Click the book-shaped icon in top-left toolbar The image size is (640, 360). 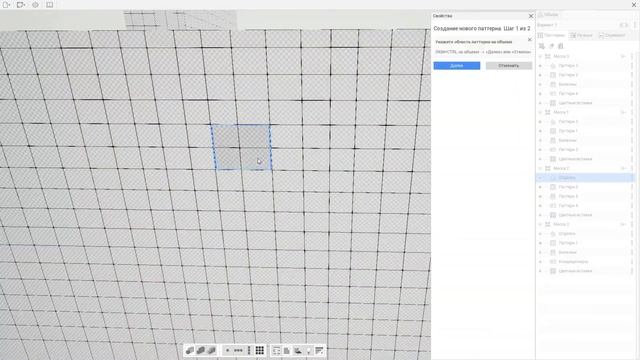point(49,5)
